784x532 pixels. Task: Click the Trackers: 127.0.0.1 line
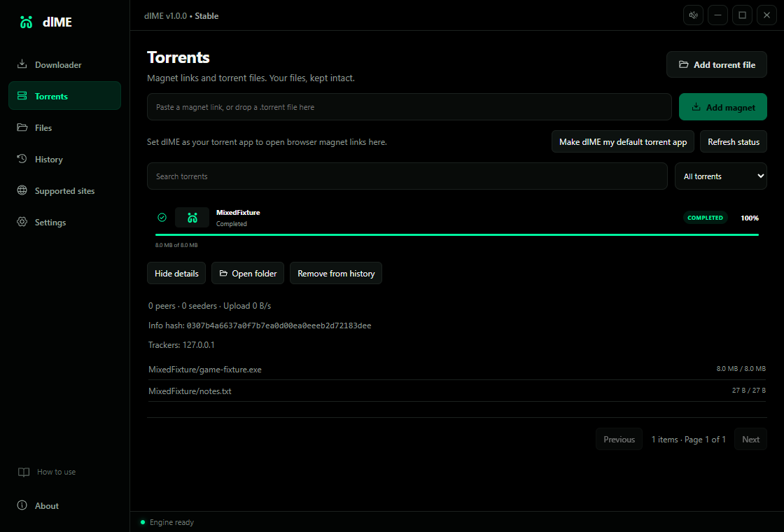181,345
